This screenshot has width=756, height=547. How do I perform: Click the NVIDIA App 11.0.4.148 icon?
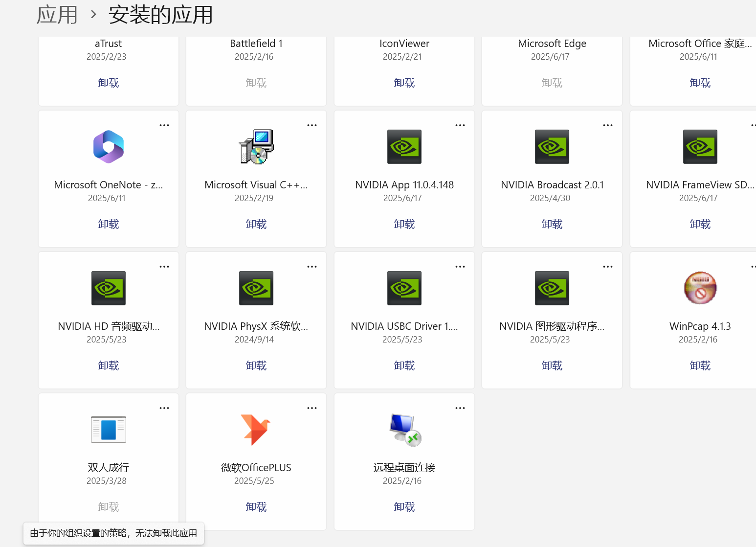404,147
